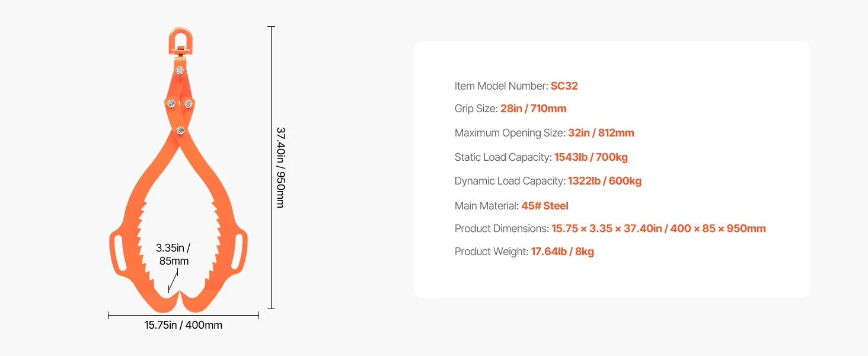Screen dimensions: 868x356
Task: Click the left handle slot of the tongs
Action: pyautogui.click(x=117, y=251)
